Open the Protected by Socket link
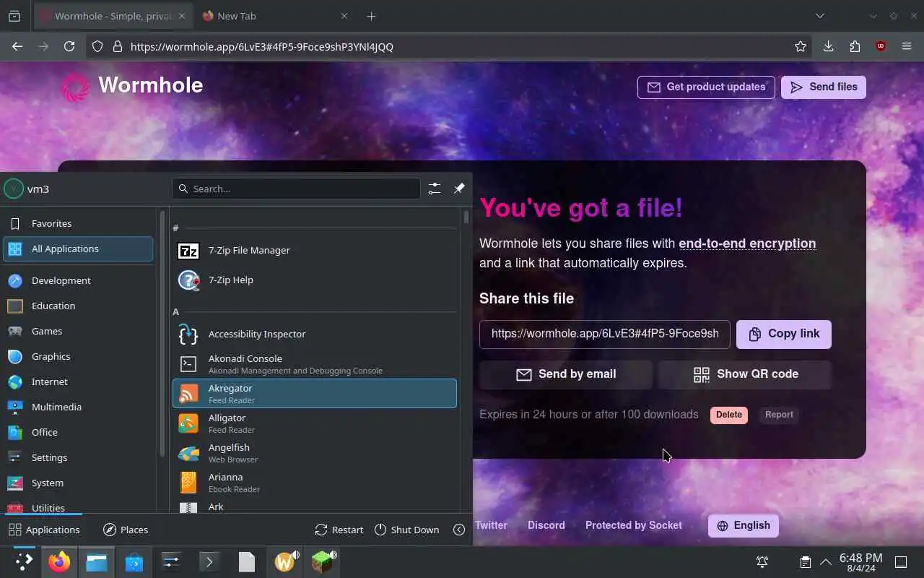Viewport: 924px width, 578px height. [x=634, y=525]
